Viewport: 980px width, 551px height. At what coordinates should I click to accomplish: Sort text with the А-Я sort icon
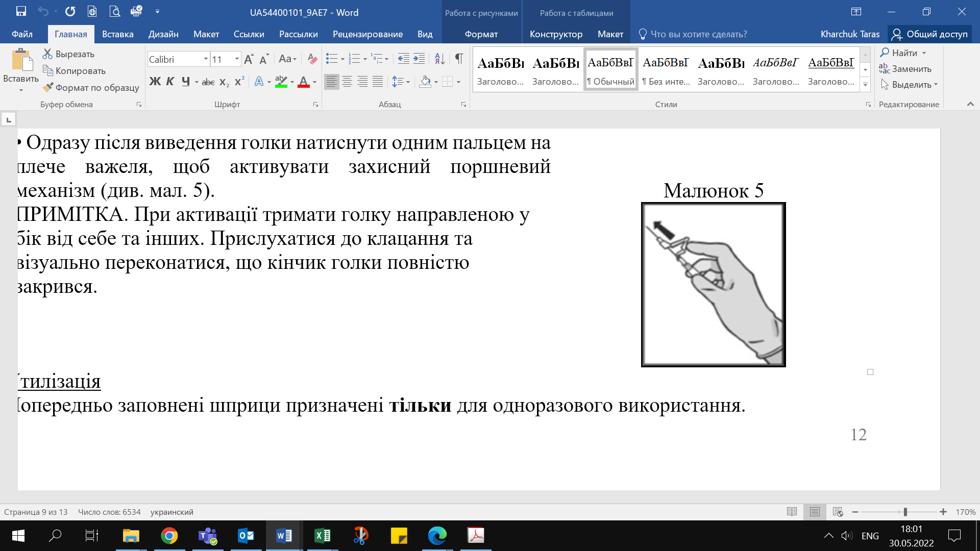click(x=439, y=59)
